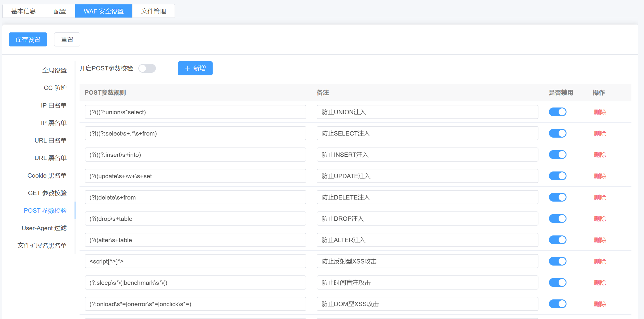Edit the 防止INSERT注入 remark field
The image size is (644, 319).
pyautogui.click(x=427, y=155)
